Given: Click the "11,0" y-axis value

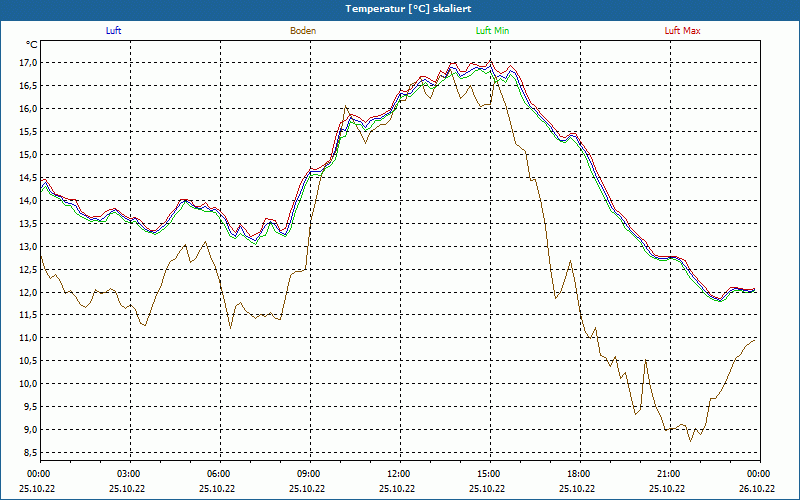Looking at the screenshot, I should 28,338.
